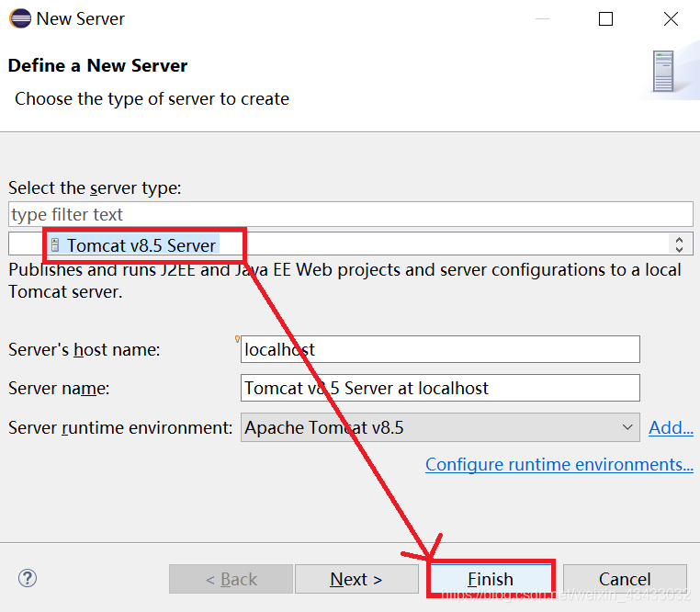Click the 'Select the server type:' label
The image size is (700, 612).
point(95,188)
